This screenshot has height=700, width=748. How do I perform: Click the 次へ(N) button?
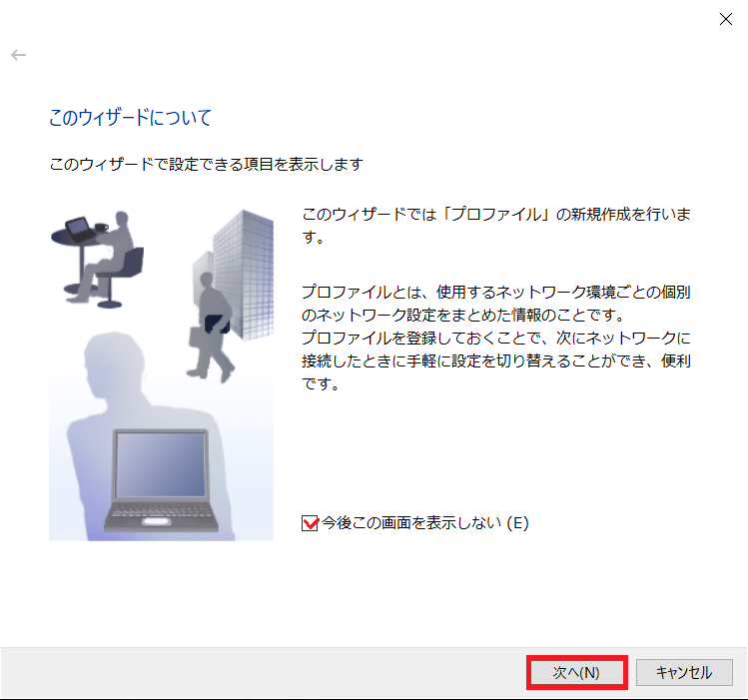click(577, 672)
